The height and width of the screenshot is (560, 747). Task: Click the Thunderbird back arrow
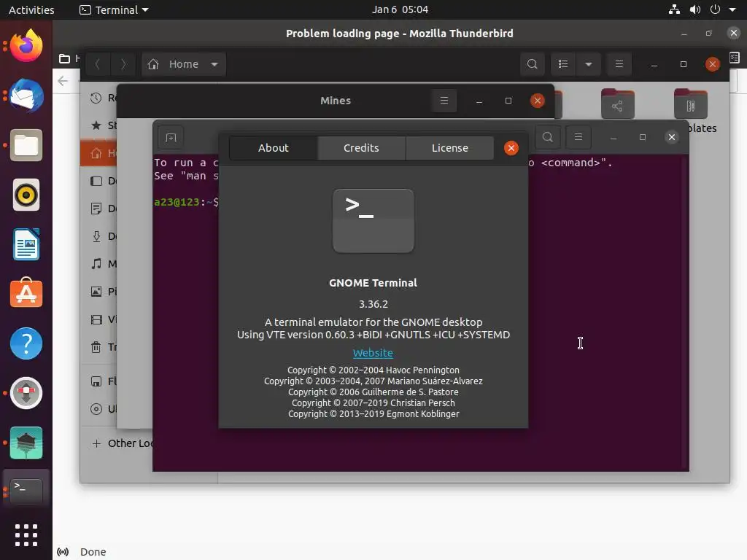[x=63, y=81]
